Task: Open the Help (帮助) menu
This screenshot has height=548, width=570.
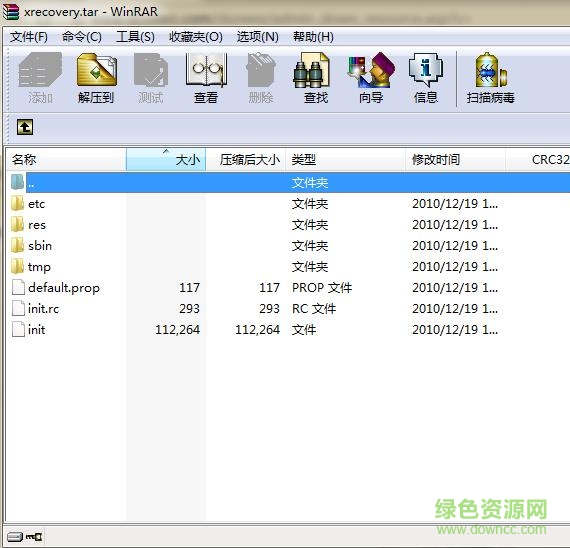Action: [x=313, y=37]
